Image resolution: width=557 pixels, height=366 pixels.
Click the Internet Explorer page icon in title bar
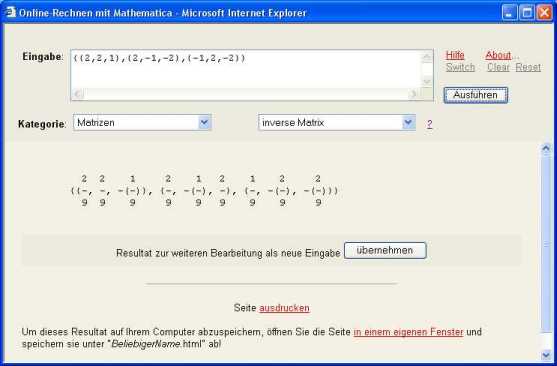[11, 12]
